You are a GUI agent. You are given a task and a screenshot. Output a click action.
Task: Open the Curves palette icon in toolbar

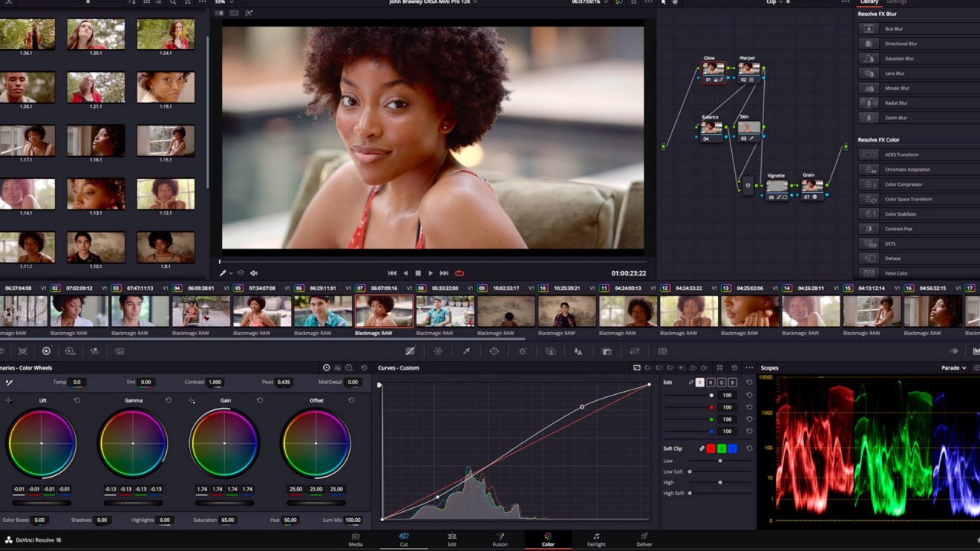point(410,351)
